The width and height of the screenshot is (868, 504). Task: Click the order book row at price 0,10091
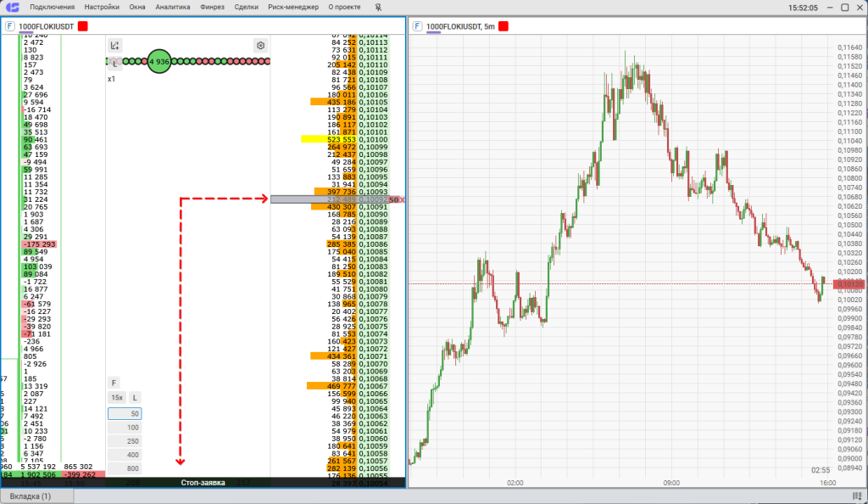pyautogui.click(x=330, y=206)
